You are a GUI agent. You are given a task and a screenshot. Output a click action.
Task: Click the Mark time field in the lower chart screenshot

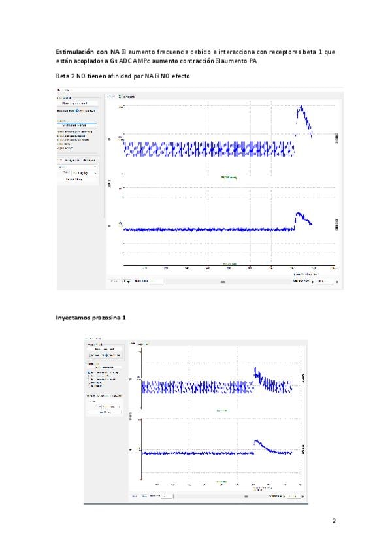(x=167, y=497)
